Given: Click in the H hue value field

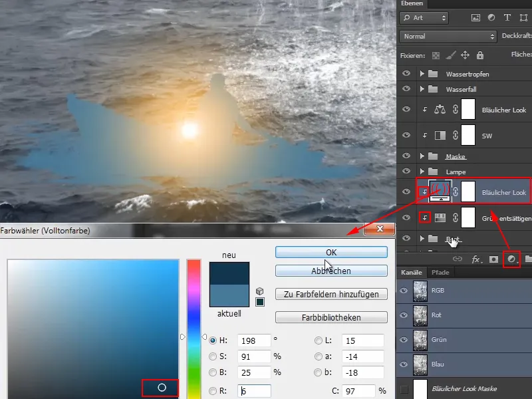Looking at the screenshot, I should pyautogui.click(x=254, y=340).
